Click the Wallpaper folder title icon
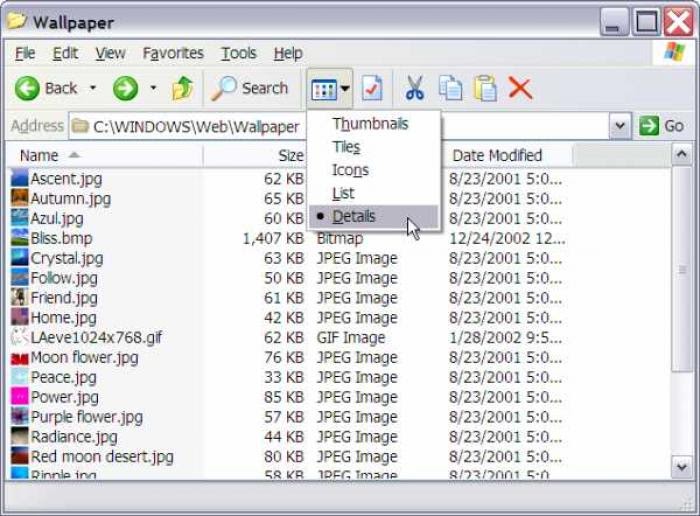 coord(17,21)
